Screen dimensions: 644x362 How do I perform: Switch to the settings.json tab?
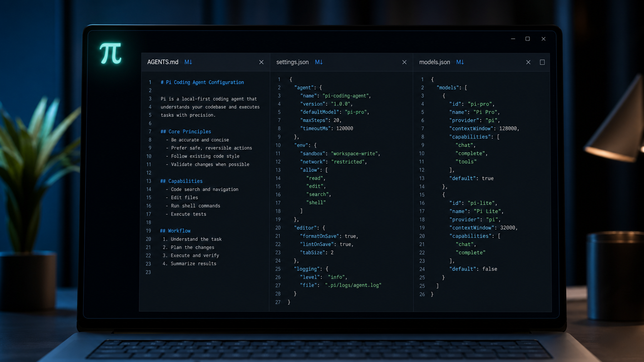[292, 62]
